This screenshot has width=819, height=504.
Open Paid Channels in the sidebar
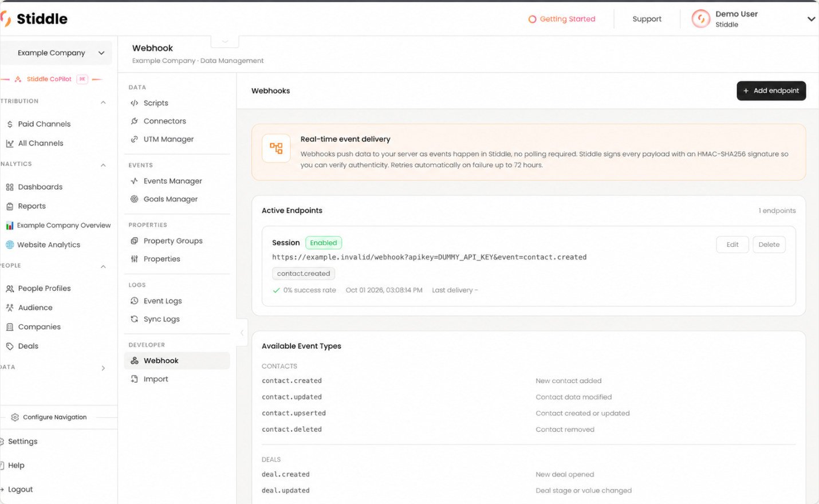coord(44,124)
